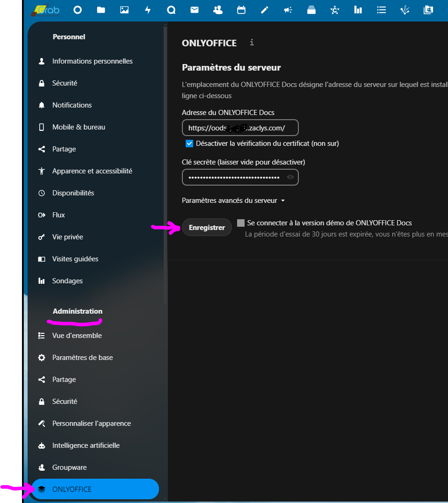Viewport: 448px width, 503px height.
Task: Click the ONLYOFFICE Docs address field
Action: click(x=240, y=128)
